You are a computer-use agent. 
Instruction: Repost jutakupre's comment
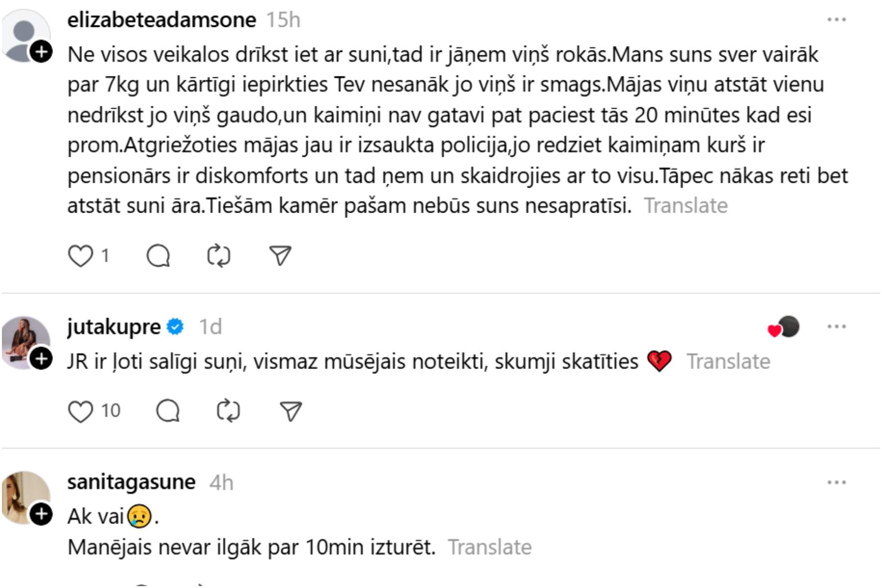pyautogui.click(x=228, y=411)
